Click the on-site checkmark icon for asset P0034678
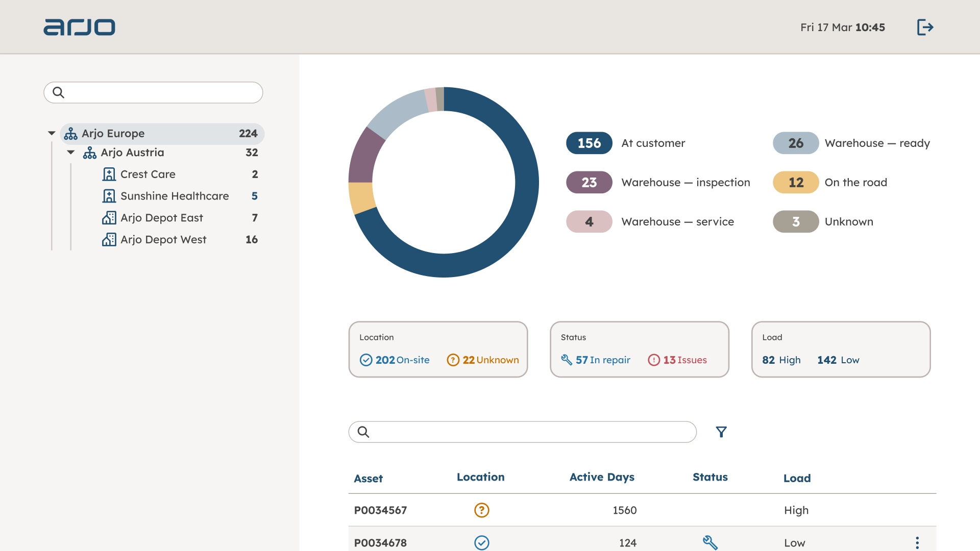This screenshot has height=551, width=980. [x=481, y=543]
